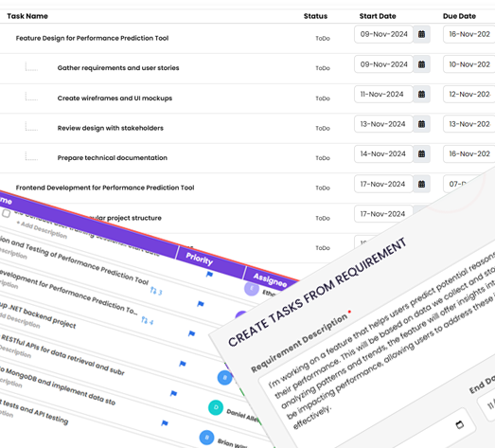This screenshot has height=448, width=495.
Task: Click ToDo status of Review design row
Action: pos(323,128)
